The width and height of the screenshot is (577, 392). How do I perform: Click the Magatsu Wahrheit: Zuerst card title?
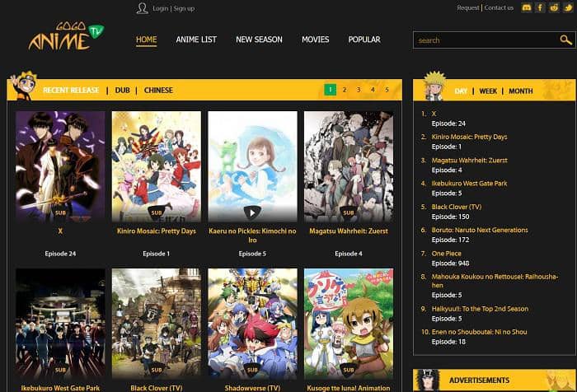(349, 231)
